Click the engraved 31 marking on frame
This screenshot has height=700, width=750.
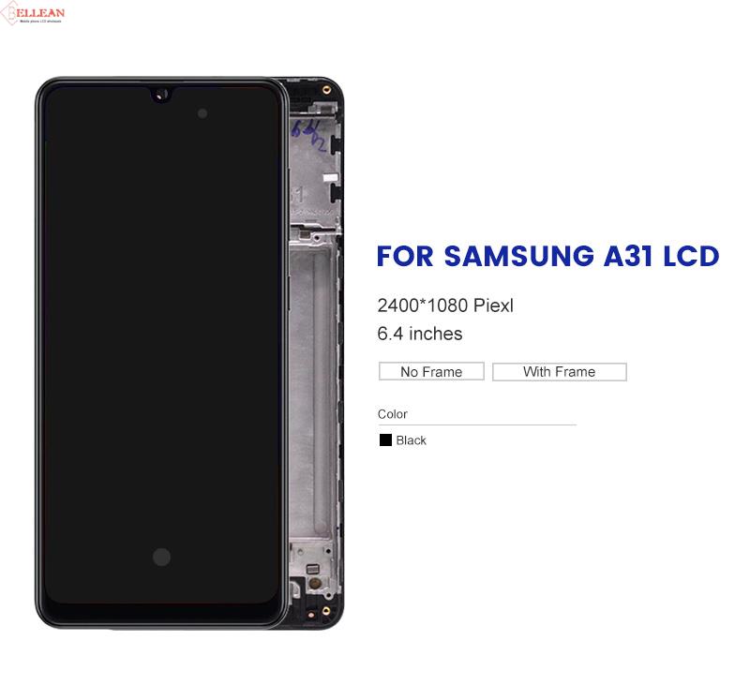coord(297,195)
